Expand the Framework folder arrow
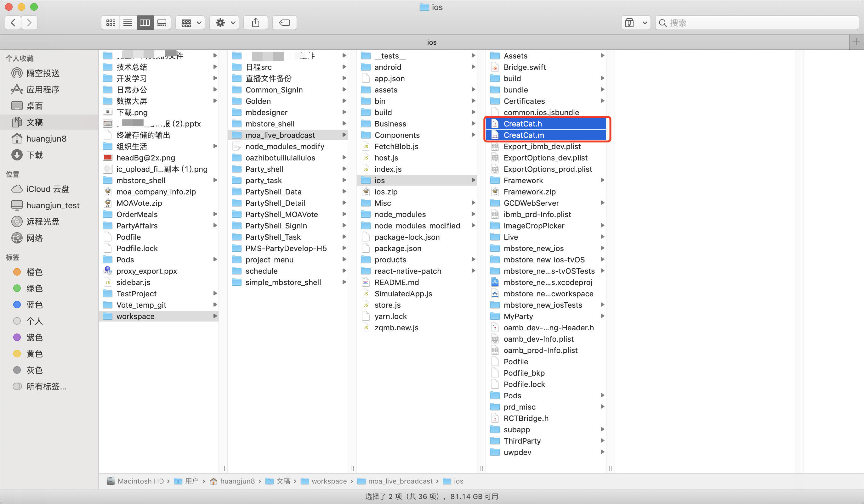This screenshot has height=504, width=864. (x=602, y=180)
